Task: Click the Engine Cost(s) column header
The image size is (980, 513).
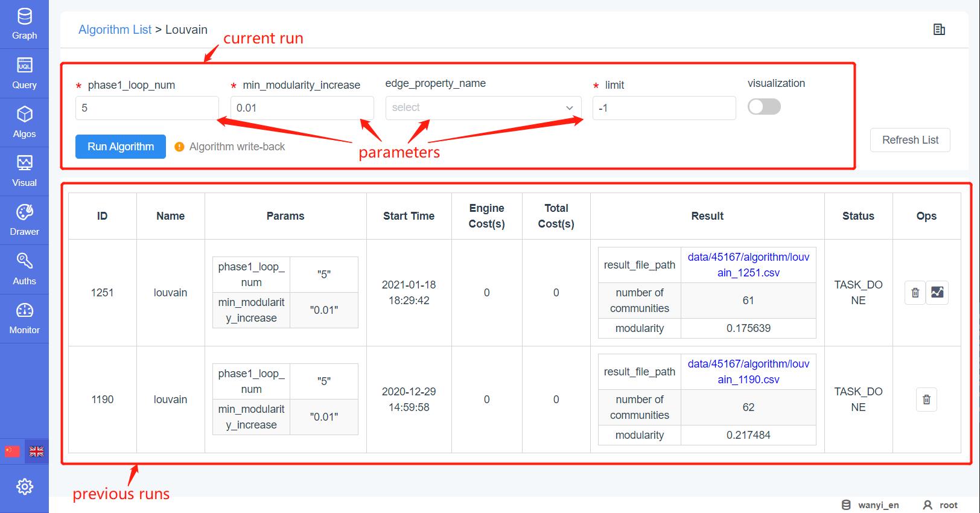Action: click(487, 216)
